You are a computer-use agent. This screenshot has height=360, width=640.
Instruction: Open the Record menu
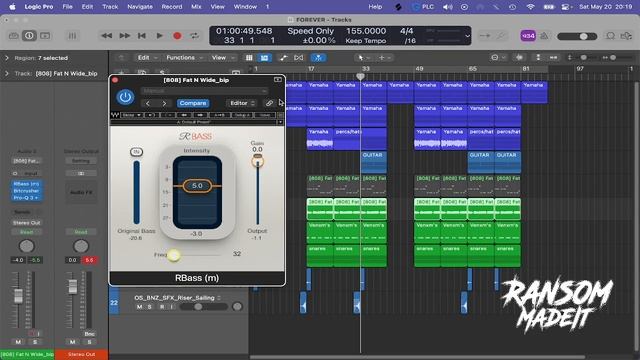click(x=171, y=7)
